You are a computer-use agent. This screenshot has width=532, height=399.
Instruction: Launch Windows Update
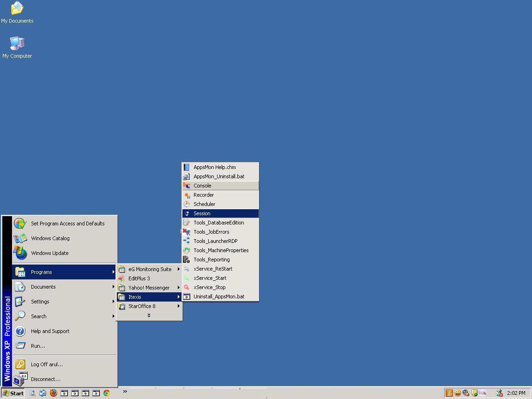coord(65,253)
